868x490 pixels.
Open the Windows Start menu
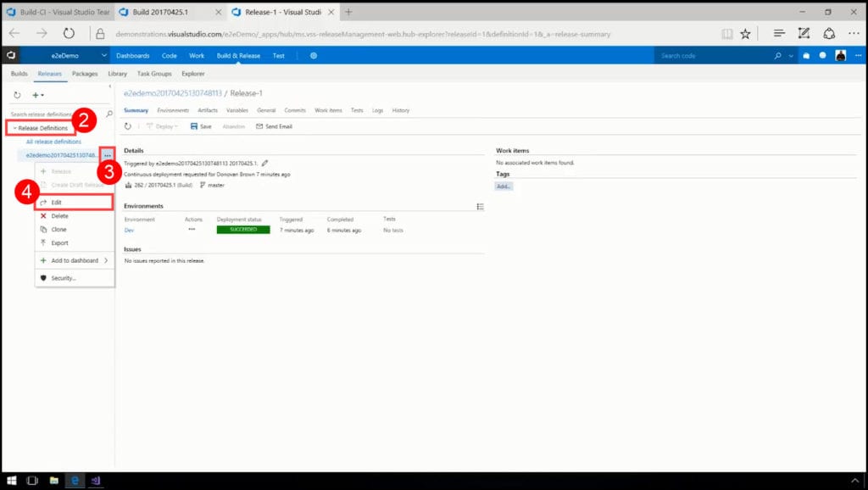pos(12,481)
